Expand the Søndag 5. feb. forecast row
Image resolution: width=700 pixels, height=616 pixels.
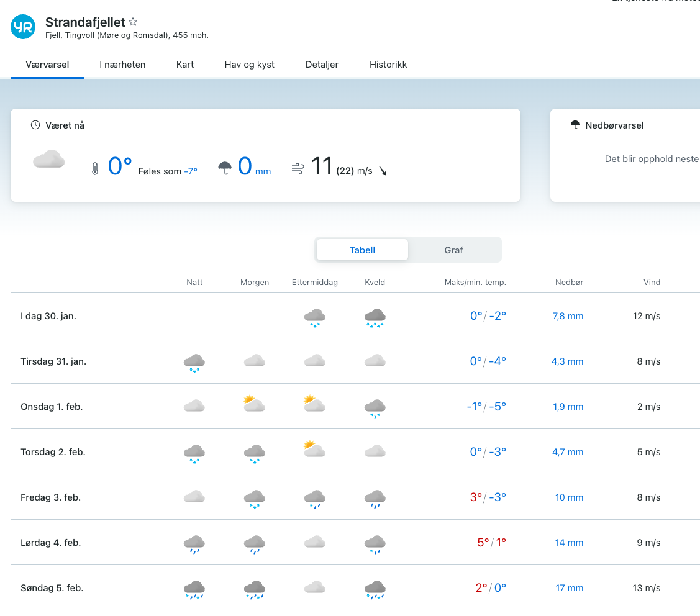click(52, 588)
